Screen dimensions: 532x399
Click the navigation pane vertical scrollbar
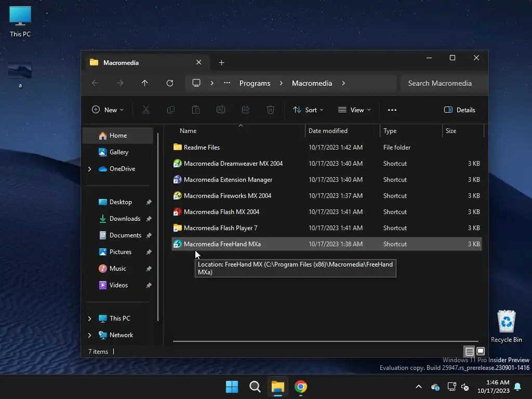coord(158,227)
